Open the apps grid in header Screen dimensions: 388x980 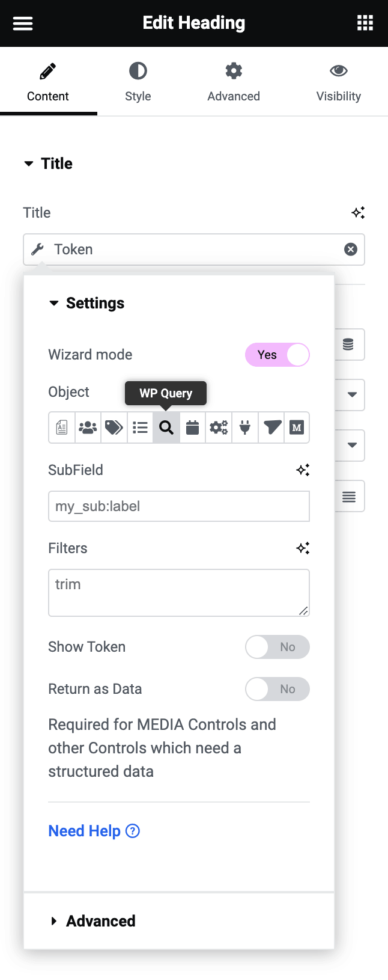click(x=365, y=23)
